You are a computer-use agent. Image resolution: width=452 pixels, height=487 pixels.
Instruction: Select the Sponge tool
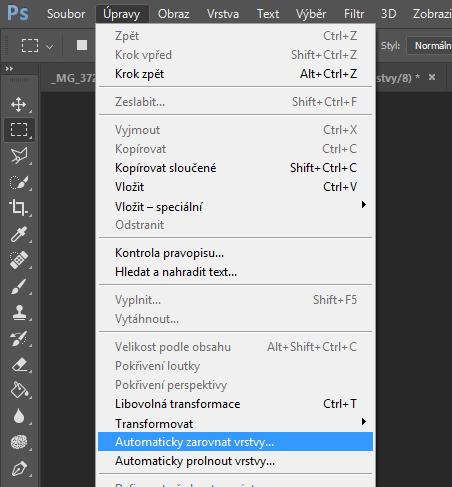click(x=19, y=442)
